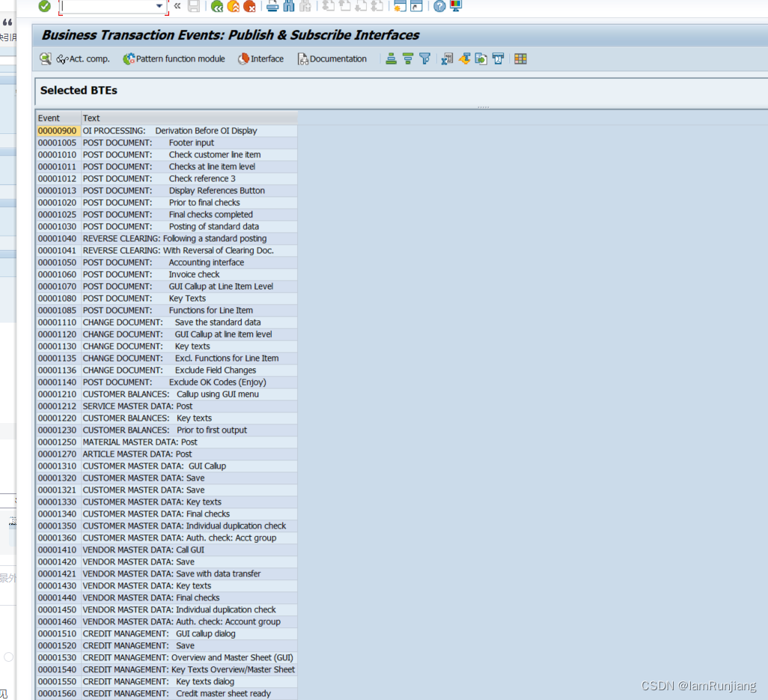Click the Pattern function module button
768x700 pixels.
174,59
